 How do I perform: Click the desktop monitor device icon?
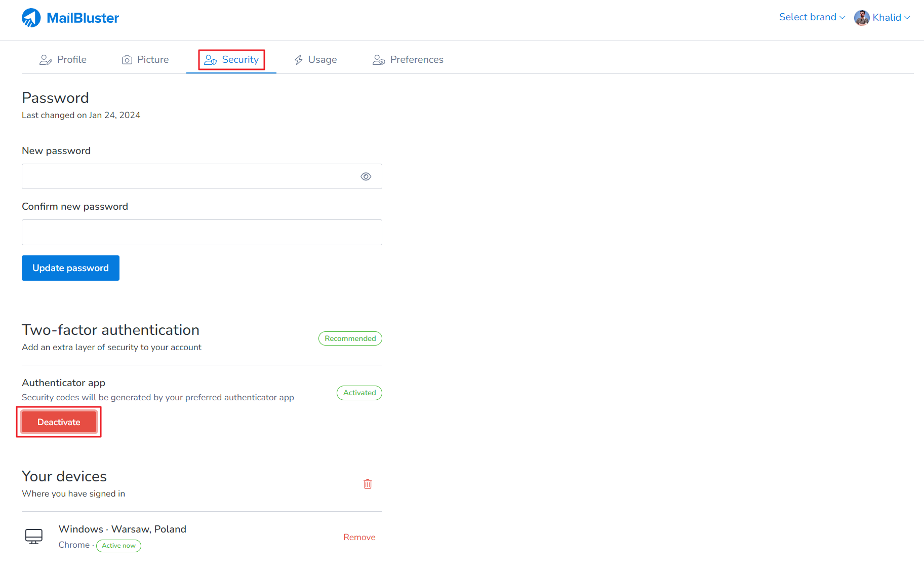click(x=33, y=536)
